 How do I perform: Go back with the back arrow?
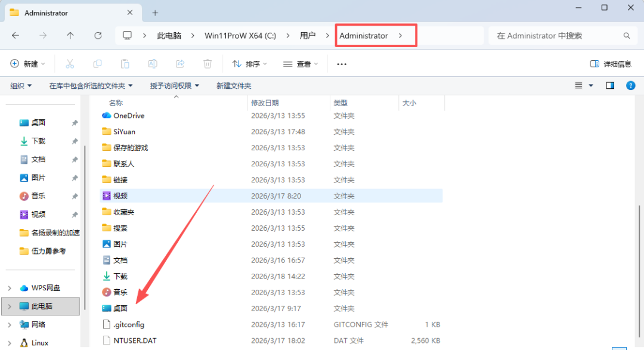(x=16, y=36)
